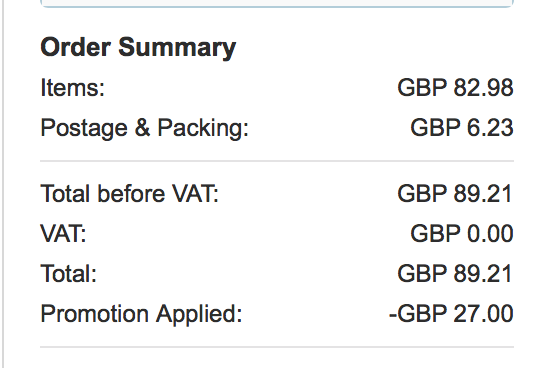Screen dimensions: 544x368
Task: Click the Postage & Packing: label
Action: coord(145,128)
